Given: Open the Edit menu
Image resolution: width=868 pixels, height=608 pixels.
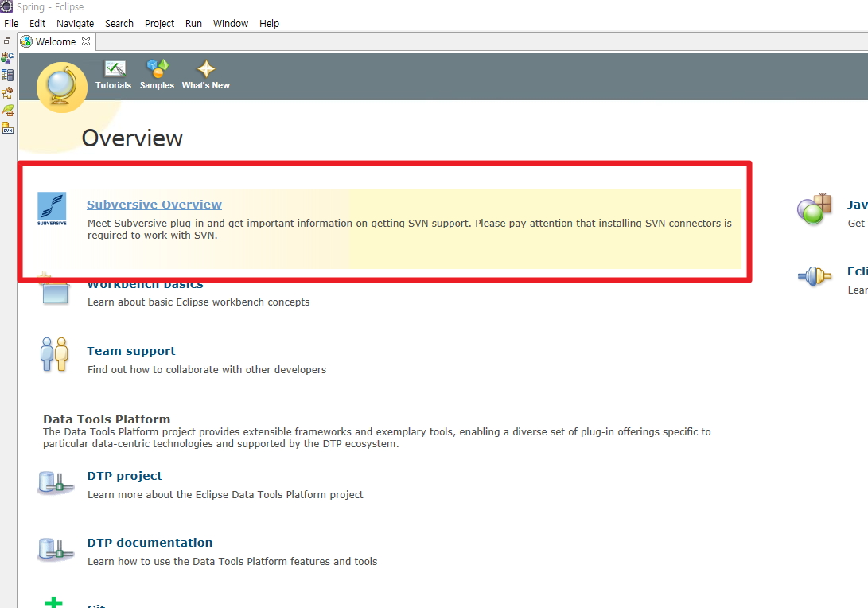Looking at the screenshot, I should [x=37, y=23].
